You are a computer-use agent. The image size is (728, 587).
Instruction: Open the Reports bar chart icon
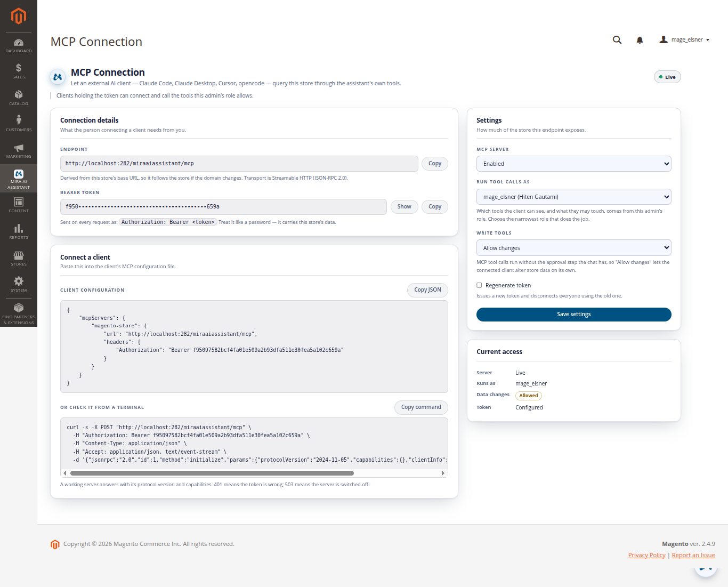click(x=19, y=228)
